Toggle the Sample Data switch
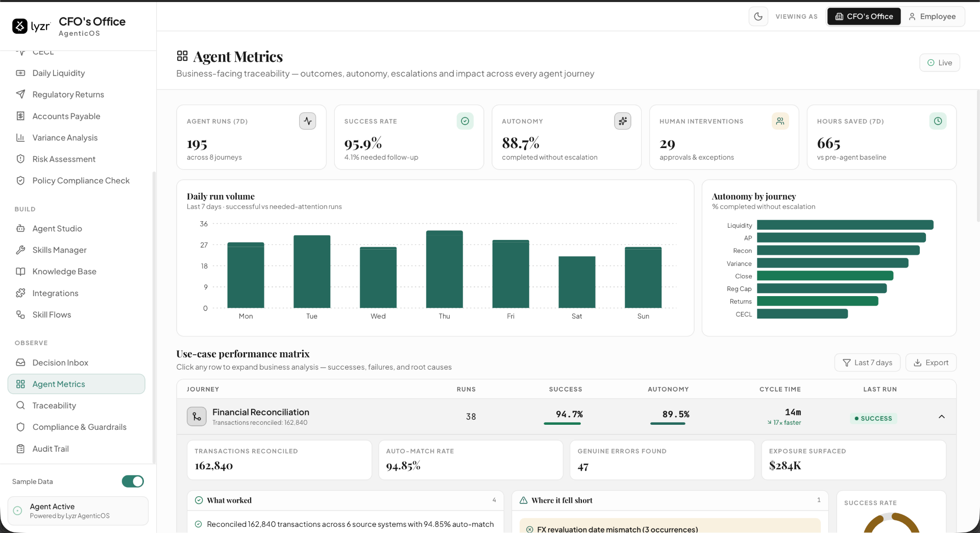Image resolution: width=980 pixels, height=533 pixels. pyautogui.click(x=133, y=481)
